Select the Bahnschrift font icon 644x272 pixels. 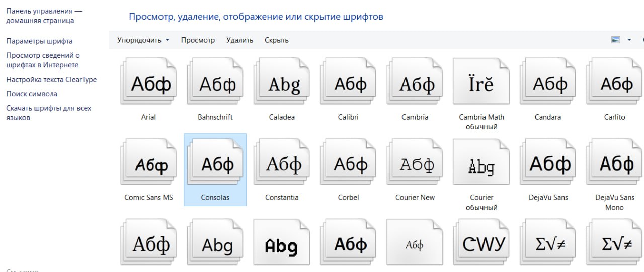coord(215,84)
